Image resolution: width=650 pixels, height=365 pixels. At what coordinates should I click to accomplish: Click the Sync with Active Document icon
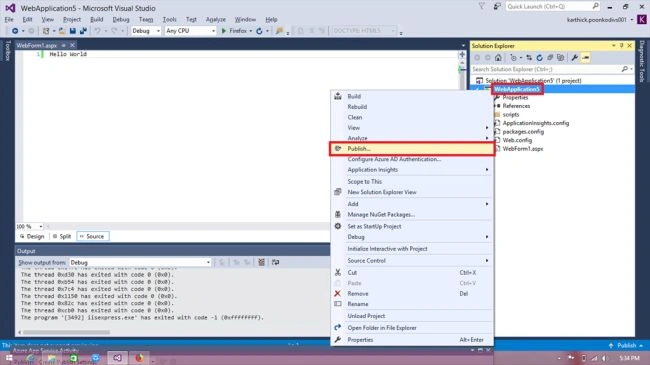point(529,58)
